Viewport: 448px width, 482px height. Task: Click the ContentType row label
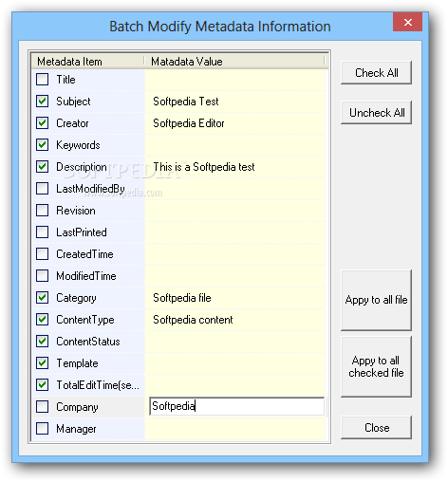tap(85, 320)
